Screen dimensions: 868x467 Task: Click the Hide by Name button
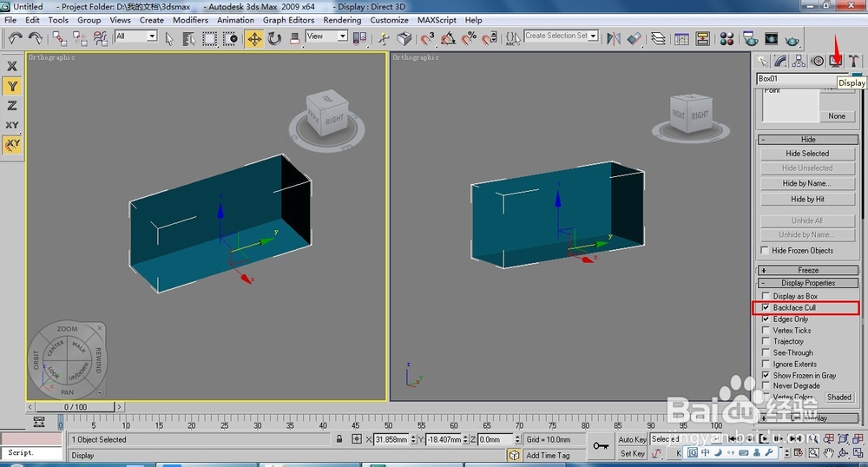coord(807,183)
